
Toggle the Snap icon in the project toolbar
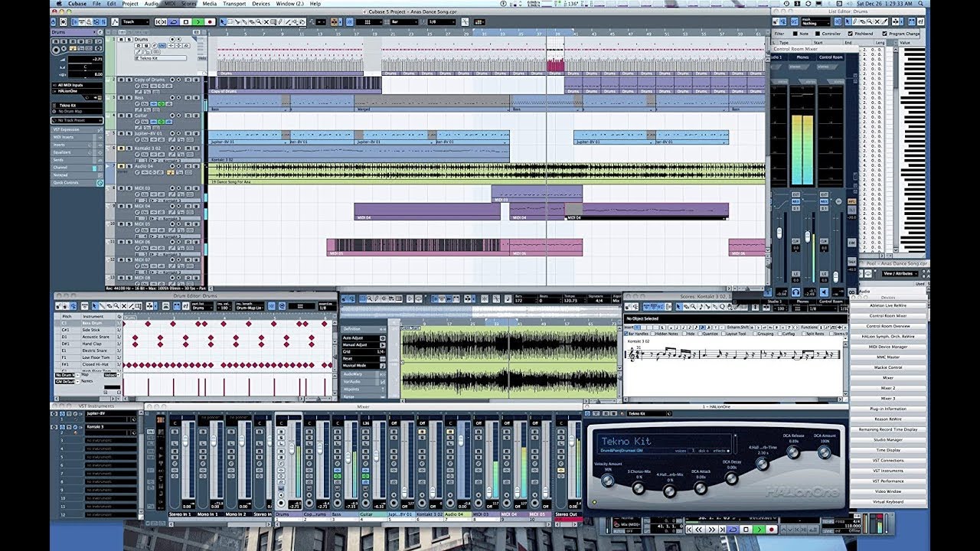(349, 22)
